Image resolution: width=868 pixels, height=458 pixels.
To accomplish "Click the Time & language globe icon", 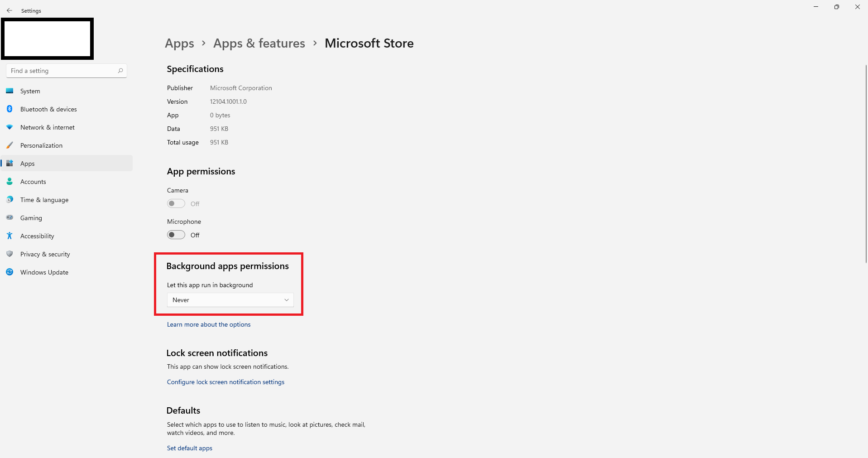I will click(10, 200).
